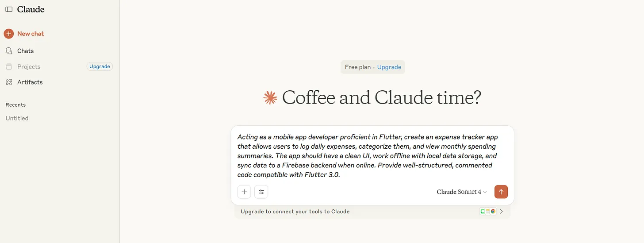Open the Untitled recent chat

click(17, 118)
